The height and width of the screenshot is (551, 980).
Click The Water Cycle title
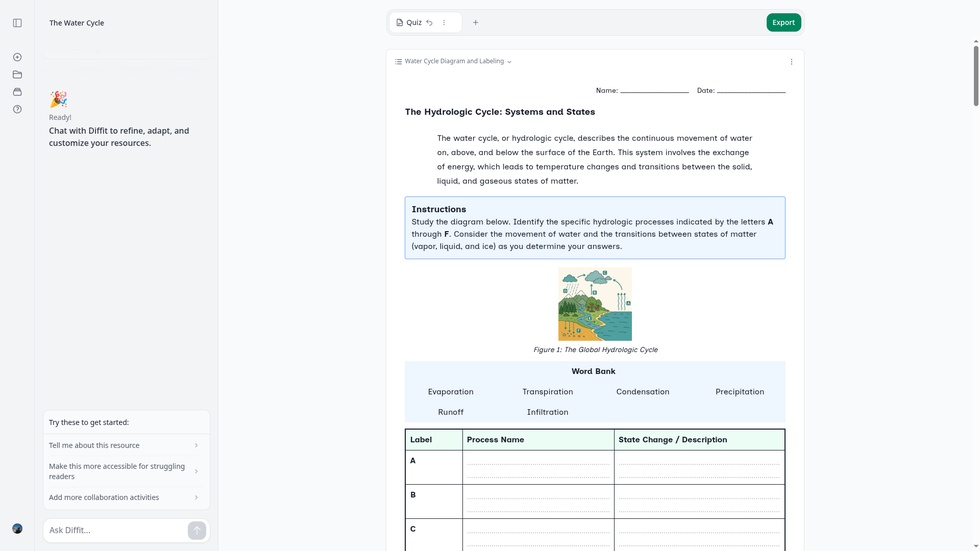click(x=77, y=22)
